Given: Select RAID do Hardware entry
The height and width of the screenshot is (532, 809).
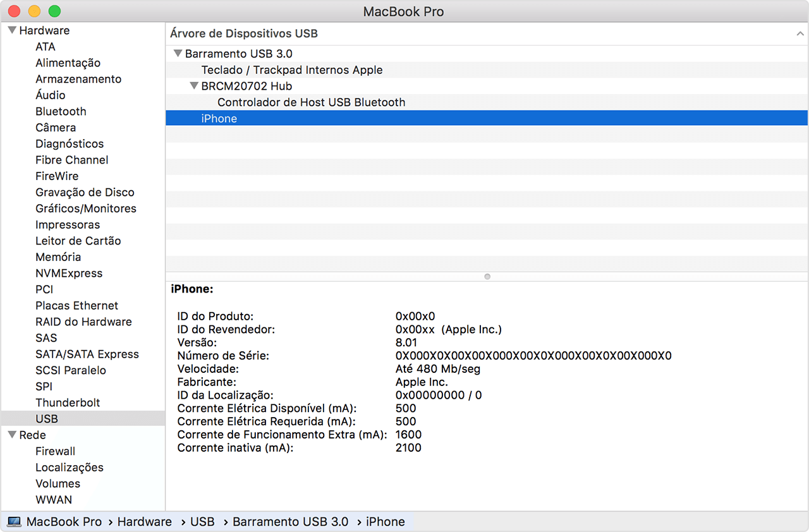Looking at the screenshot, I should [x=83, y=322].
